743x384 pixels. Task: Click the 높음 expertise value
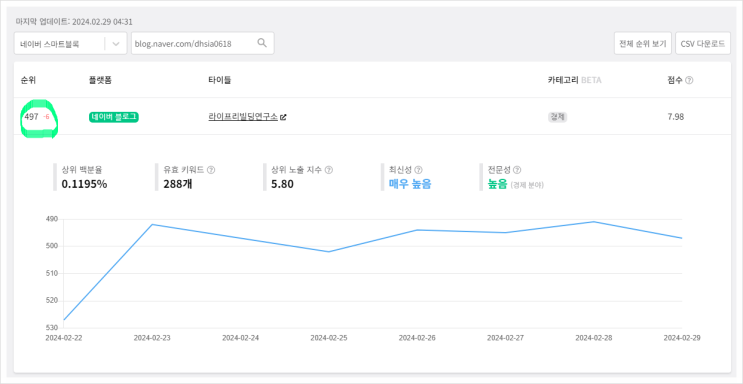[x=498, y=184]
